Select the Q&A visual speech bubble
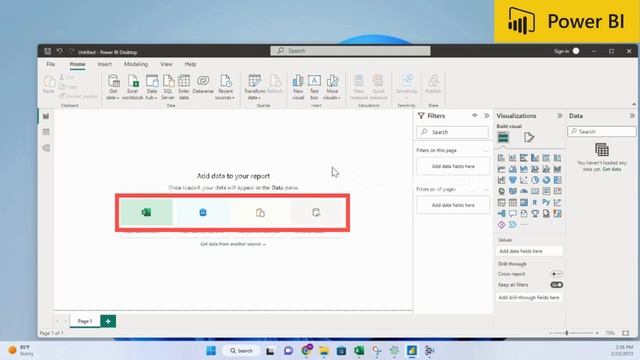The height and width of the screenshot is (360, 640). tap(513, 213)
